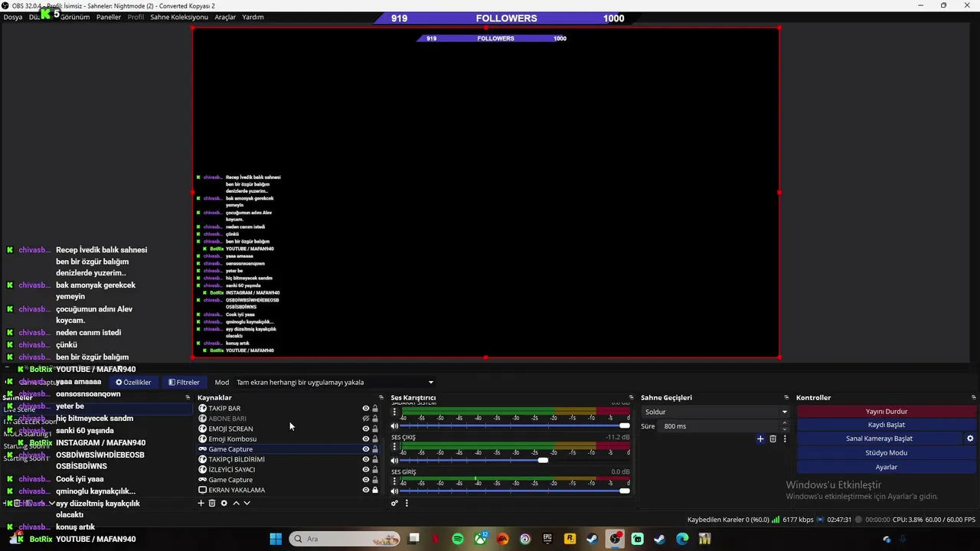
Task: Open transition properties three-dot menu
Action: 784,439
